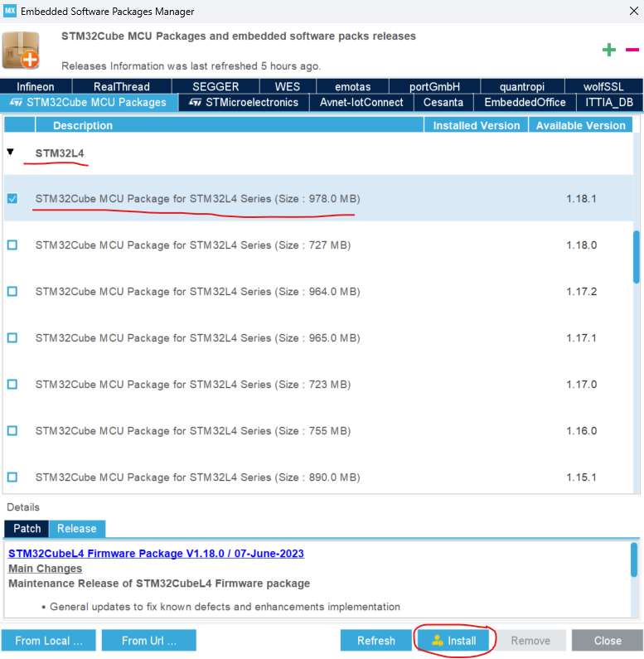Select the package row sized 723 MB
This screenshot has height=659, width=644.
(318, 384)
